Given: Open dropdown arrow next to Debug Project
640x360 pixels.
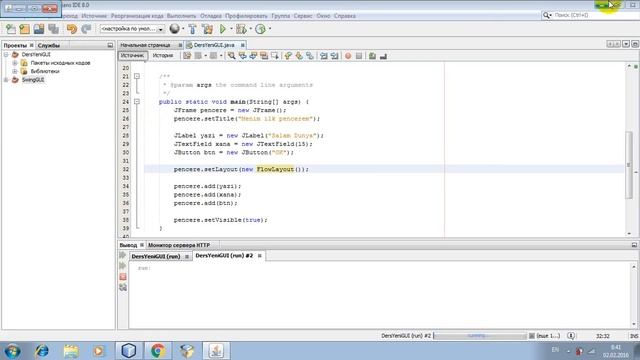Looking at the screenshot, I should tap(251, 29).
